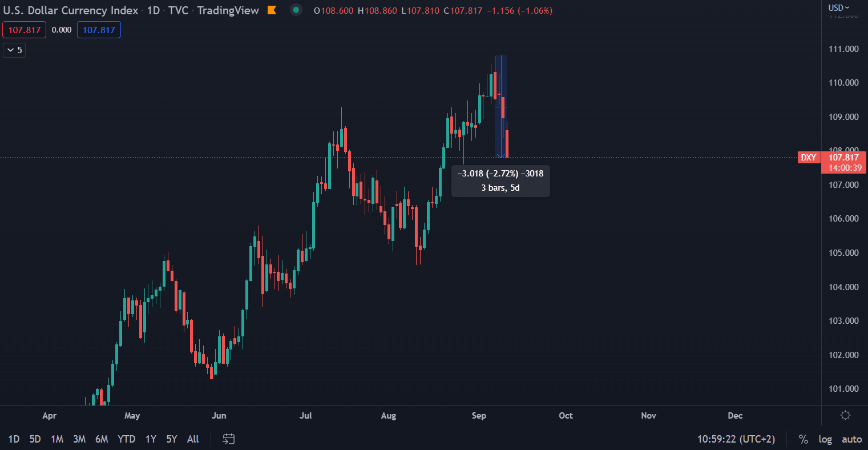Toggle auto scale mode
The width and height of the screenshot is (868, 450).
851,439
